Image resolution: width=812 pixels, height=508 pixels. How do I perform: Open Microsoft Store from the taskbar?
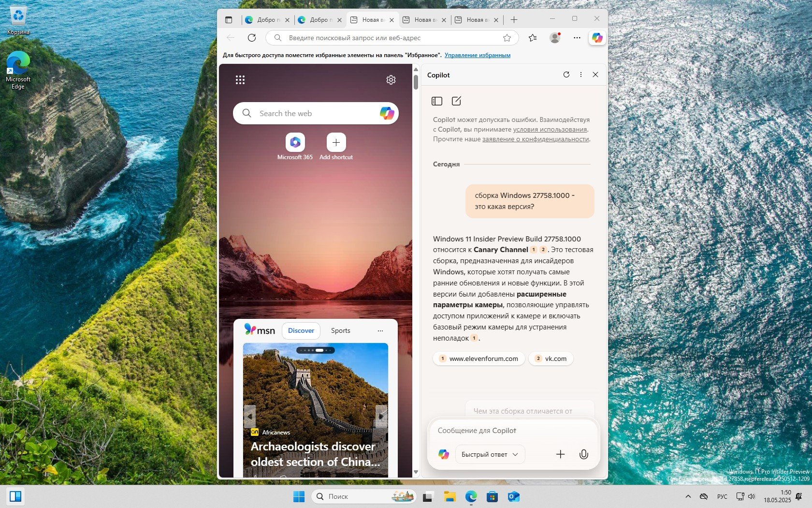492,496
